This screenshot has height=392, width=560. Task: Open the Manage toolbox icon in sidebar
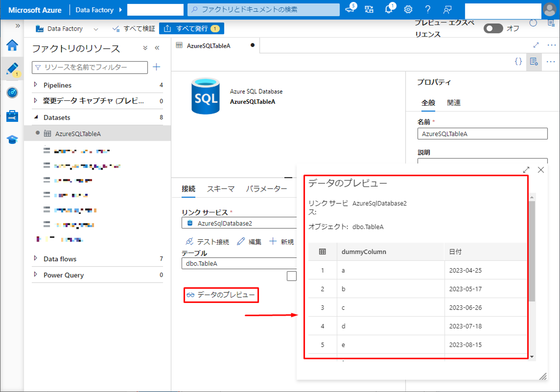pyautogui.click(x=12, y=116)
